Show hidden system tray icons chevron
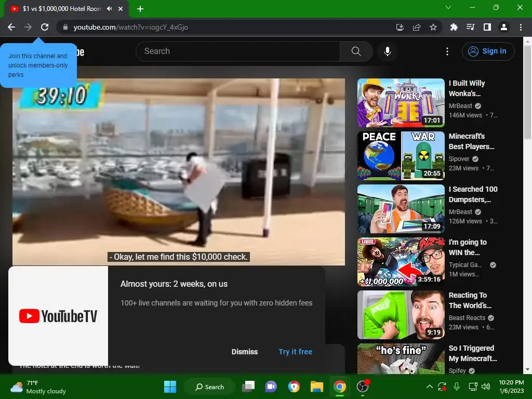Screen dimensions: 532x399 [x=429, y=387]
